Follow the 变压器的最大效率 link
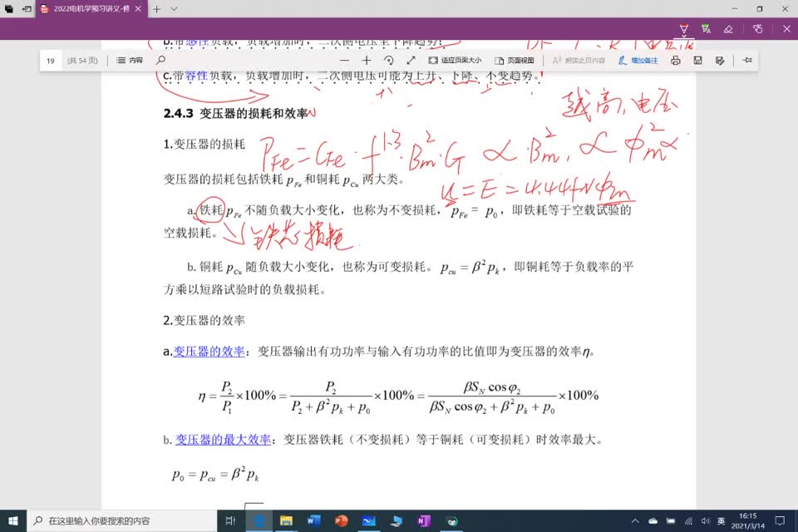798x532 pixels. (x=223, y=440)
